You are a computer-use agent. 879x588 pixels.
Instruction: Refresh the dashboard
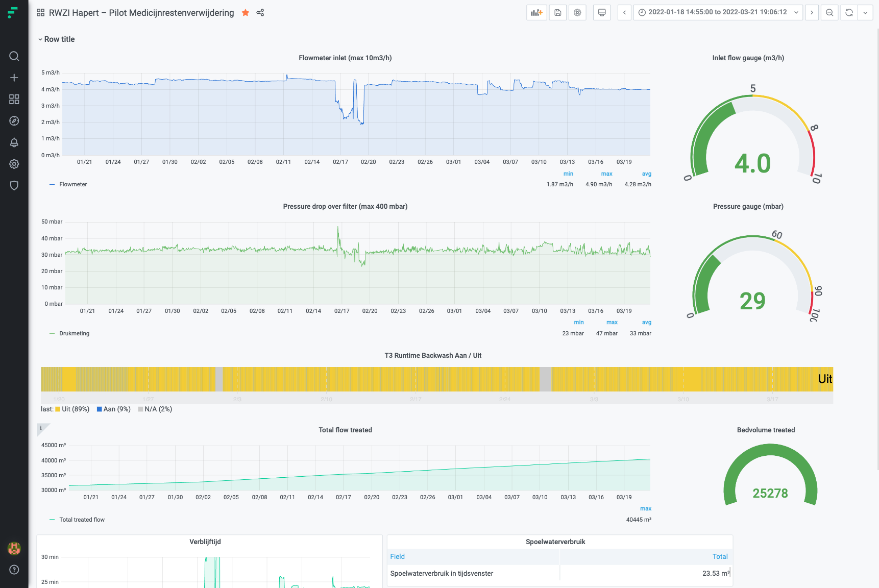[849, 13]
